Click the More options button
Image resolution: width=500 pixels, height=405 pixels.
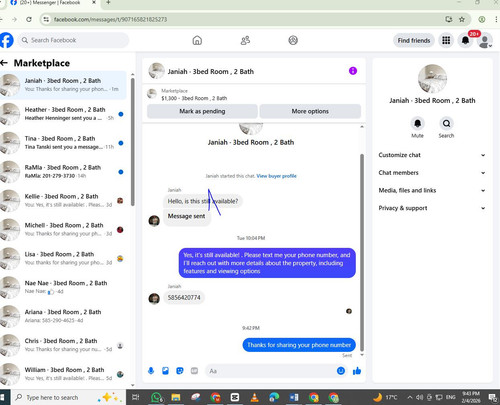tap(310, 111)
